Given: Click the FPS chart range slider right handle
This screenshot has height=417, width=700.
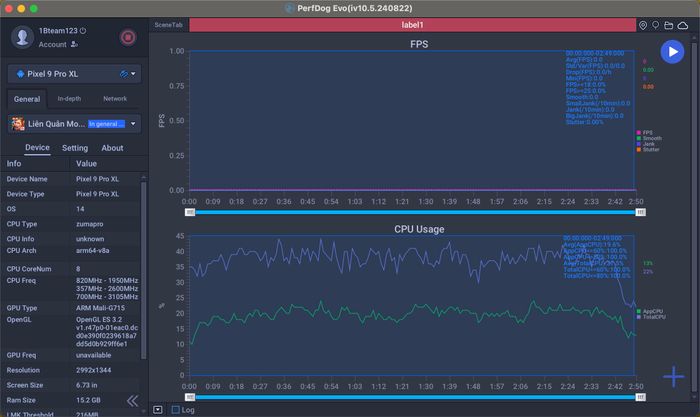Looking at the screenshot, I should [640, 212].
